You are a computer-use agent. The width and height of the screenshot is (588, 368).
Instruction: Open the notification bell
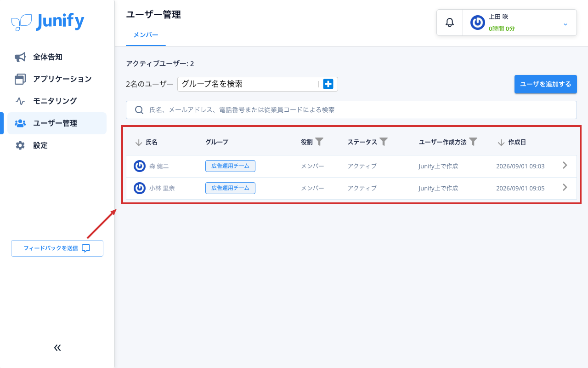(450, 23)
